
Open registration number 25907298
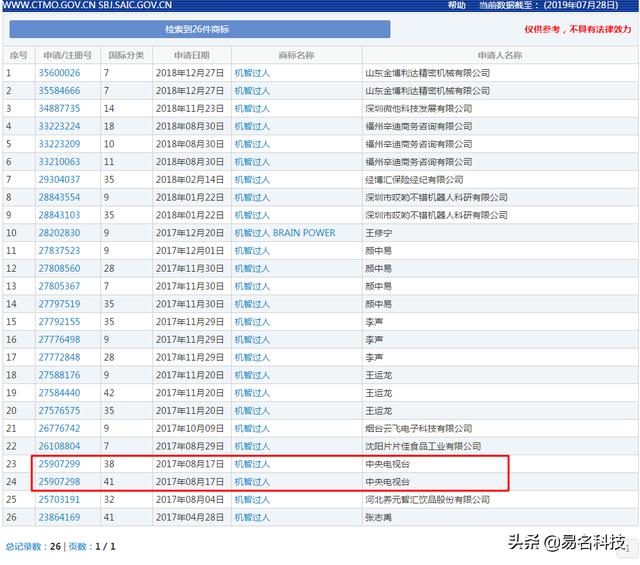click(59, 482)
